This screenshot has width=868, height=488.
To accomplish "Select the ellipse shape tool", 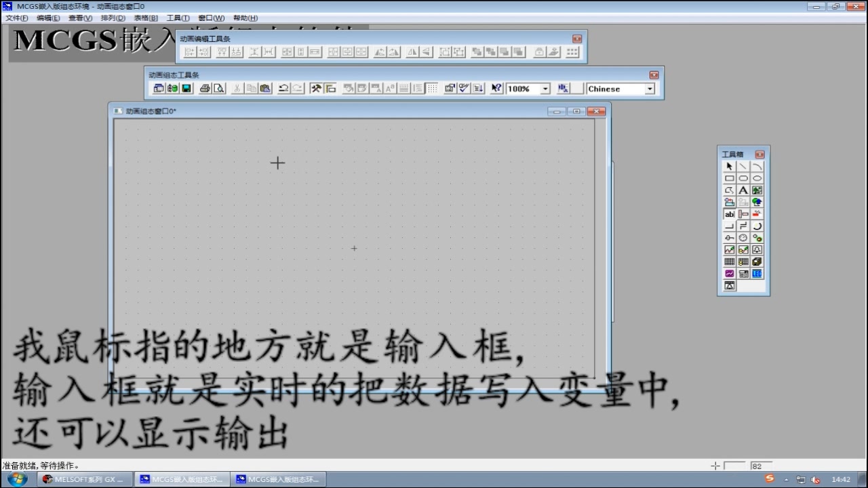I will pyautogui.click(x=757, y=178).
